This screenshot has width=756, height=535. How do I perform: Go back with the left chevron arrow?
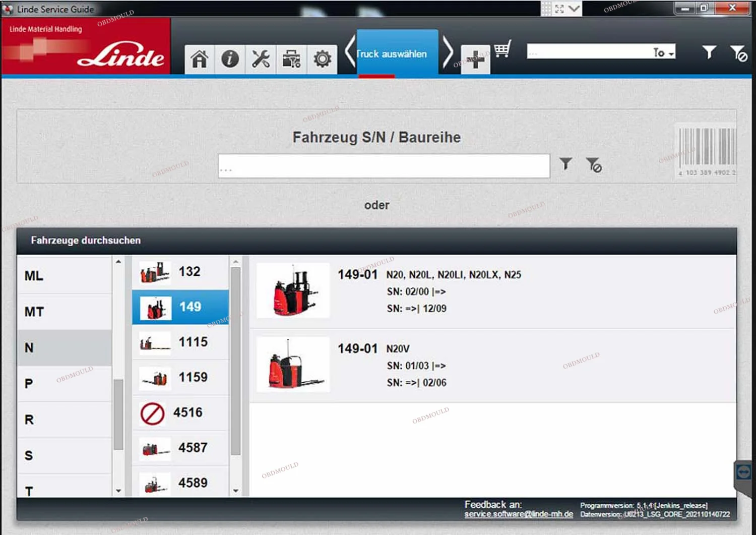350,52
